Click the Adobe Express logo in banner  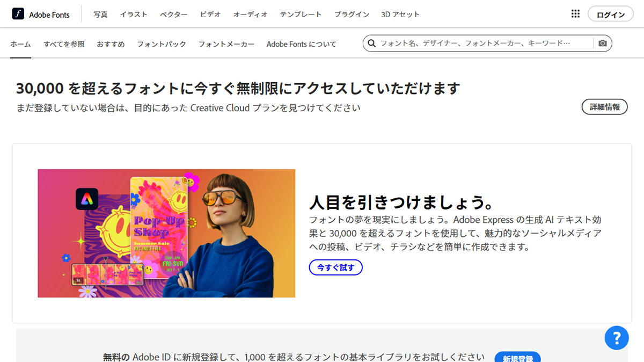click(x=87, y=199)
